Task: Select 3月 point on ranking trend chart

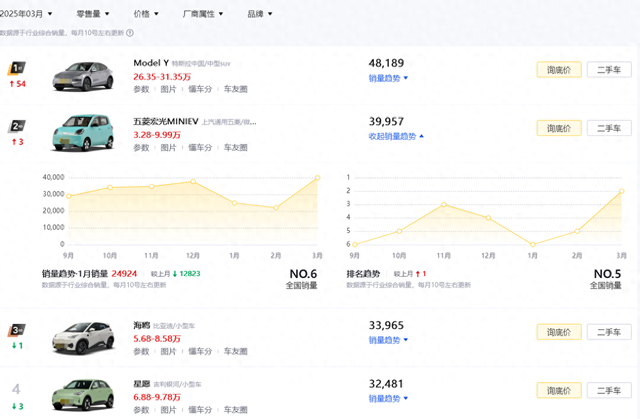Action: point(622,191)
